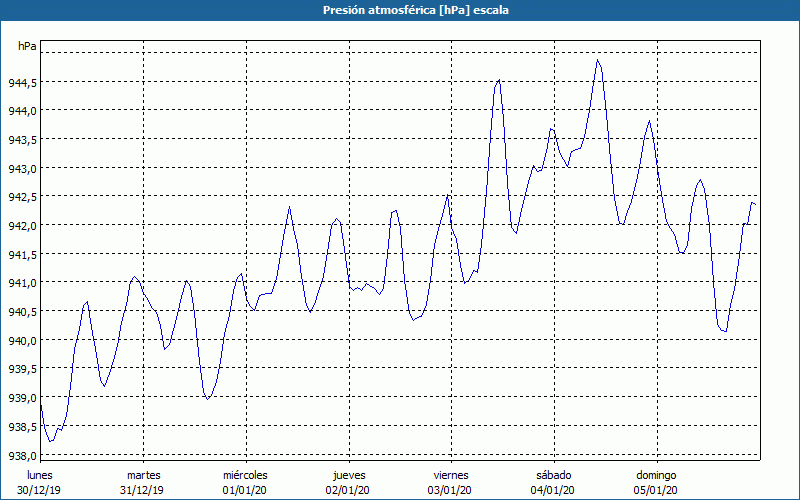Click the 'miércoles' day label
Image resolution: width=800 pixels, height=500 pixels.
245,475
